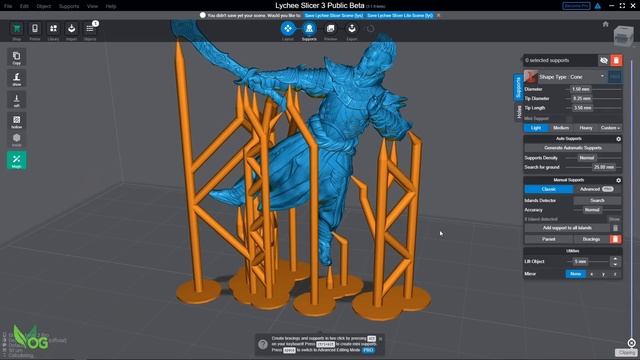Click the clipping slider handle at bottom right
The width and height of the screenshot is (640, 360).
(x=631, y=342)
